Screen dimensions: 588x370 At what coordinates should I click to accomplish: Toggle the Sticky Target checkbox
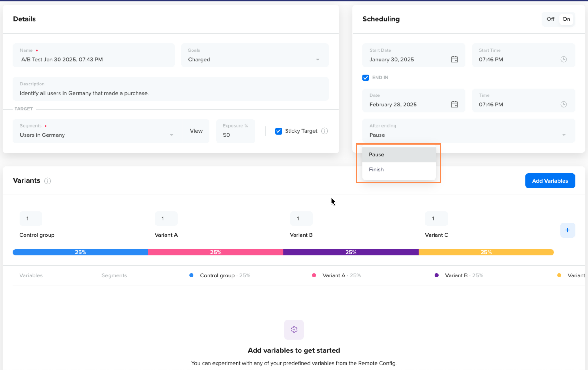point(278,131)
